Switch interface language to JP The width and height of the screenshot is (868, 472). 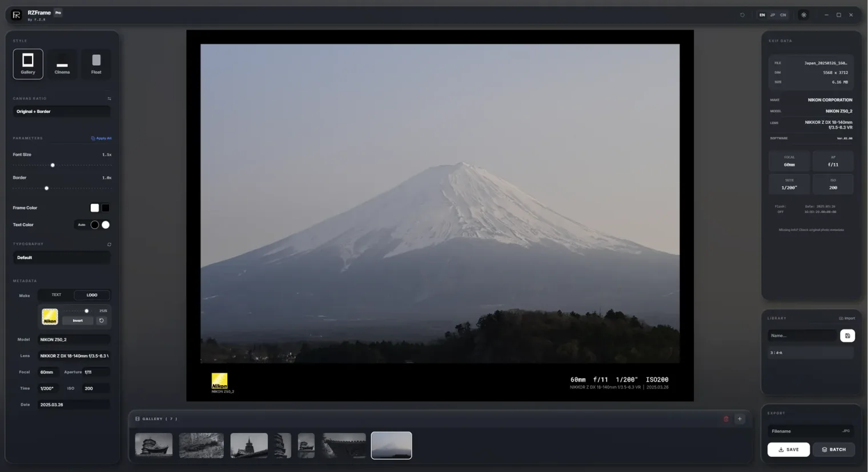(773, 15)
